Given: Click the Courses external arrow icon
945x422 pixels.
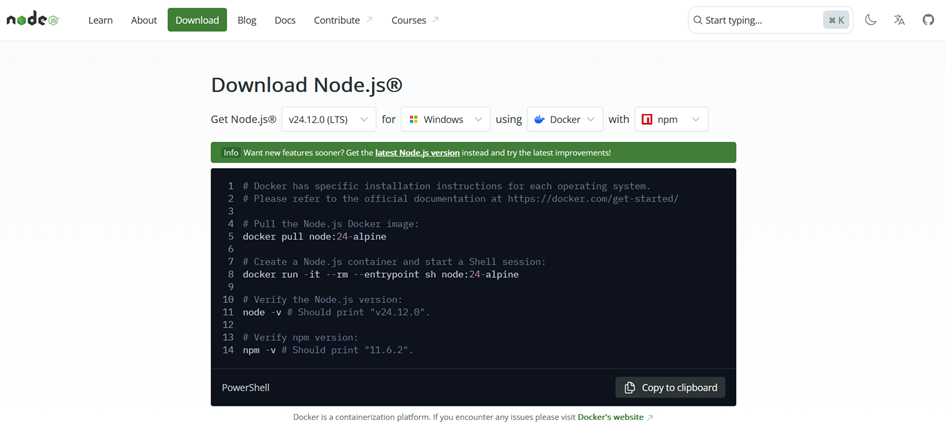Looking at the screenshot, I should coord(435,20).
